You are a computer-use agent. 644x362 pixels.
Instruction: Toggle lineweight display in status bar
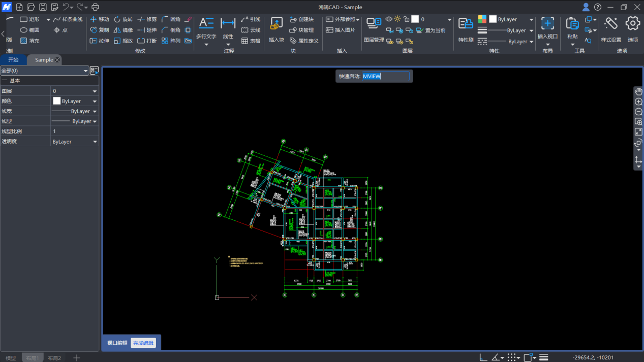tap(543, 357)
